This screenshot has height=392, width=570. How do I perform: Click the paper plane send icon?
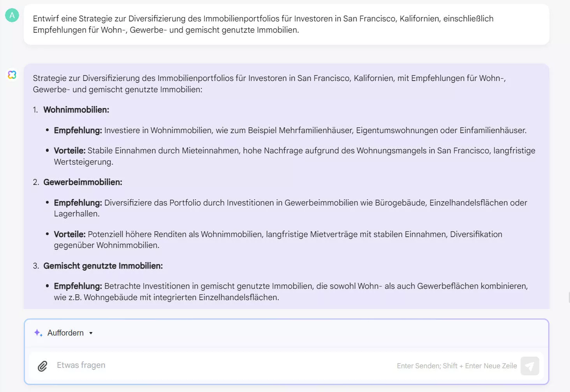tap(530, 366)
